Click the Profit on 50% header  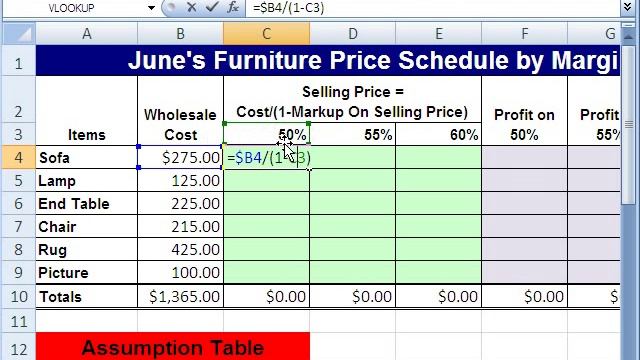click(x=524, y=111)
